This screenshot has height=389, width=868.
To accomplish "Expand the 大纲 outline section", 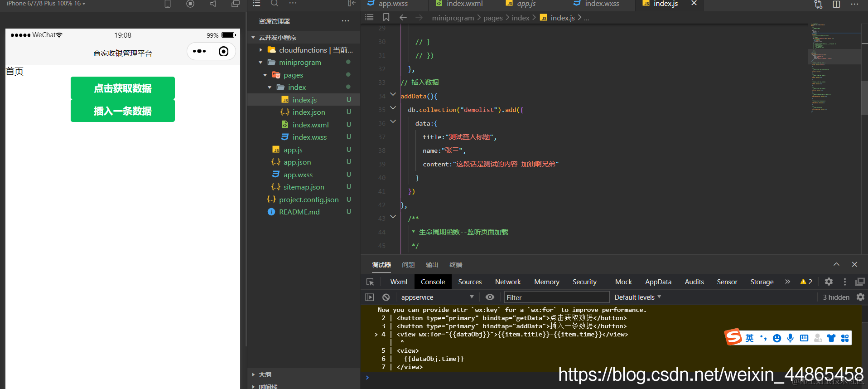I will point(253,374).
